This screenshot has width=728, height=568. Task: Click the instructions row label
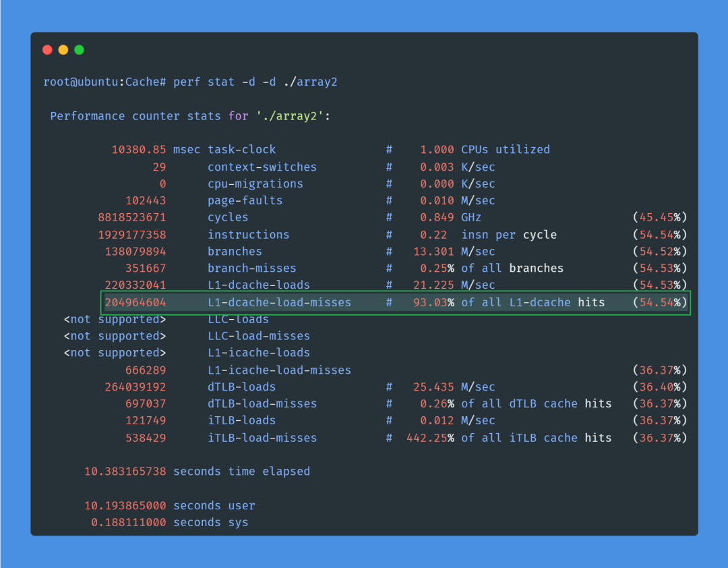[248, 235]
